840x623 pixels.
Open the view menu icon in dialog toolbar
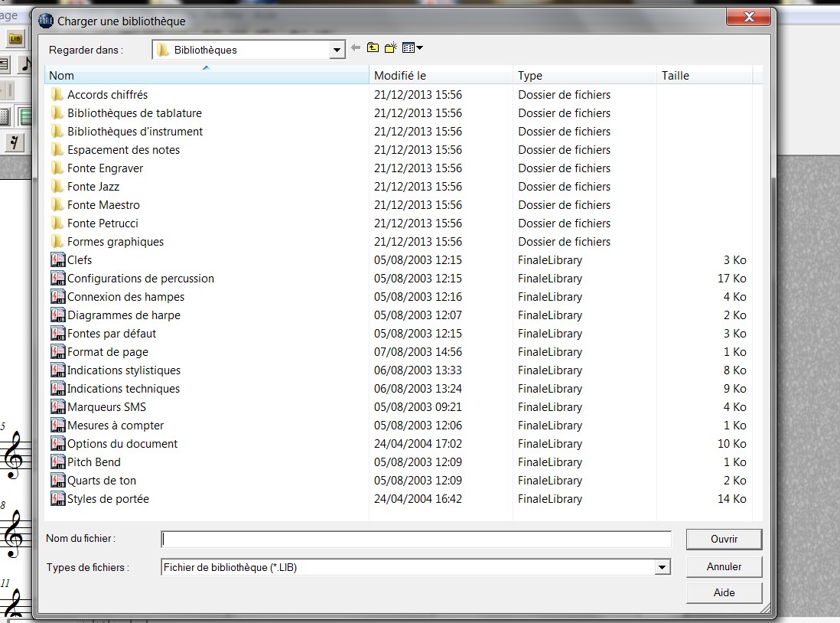[x=412, y=48]
